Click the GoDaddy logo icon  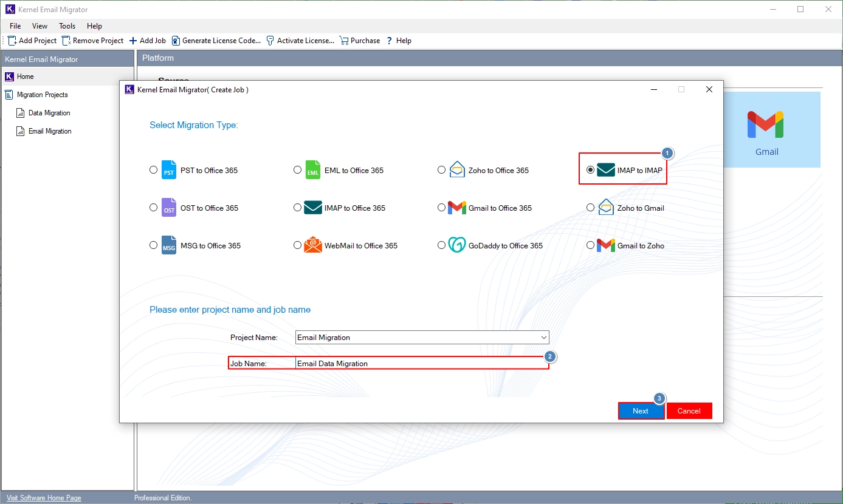tap(457, 245)
